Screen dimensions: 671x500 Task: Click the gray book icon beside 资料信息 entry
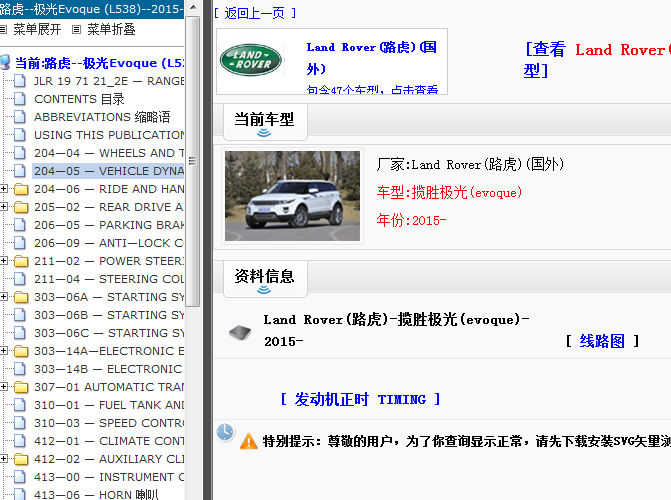[x=240, y=332]
